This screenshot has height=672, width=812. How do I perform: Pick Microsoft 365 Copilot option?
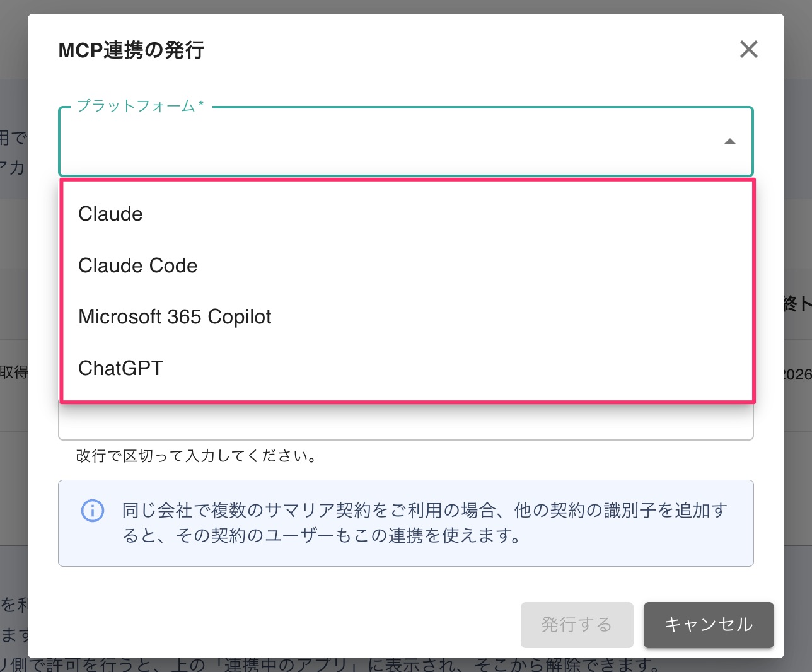coord(407,317)
